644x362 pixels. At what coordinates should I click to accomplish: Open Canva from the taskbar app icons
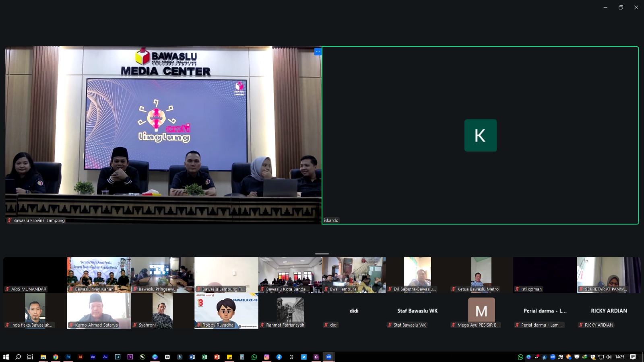point(155,357)
